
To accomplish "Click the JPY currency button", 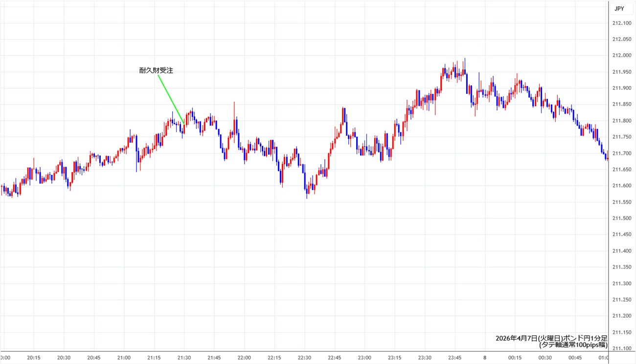I will [x=619, y=8].
